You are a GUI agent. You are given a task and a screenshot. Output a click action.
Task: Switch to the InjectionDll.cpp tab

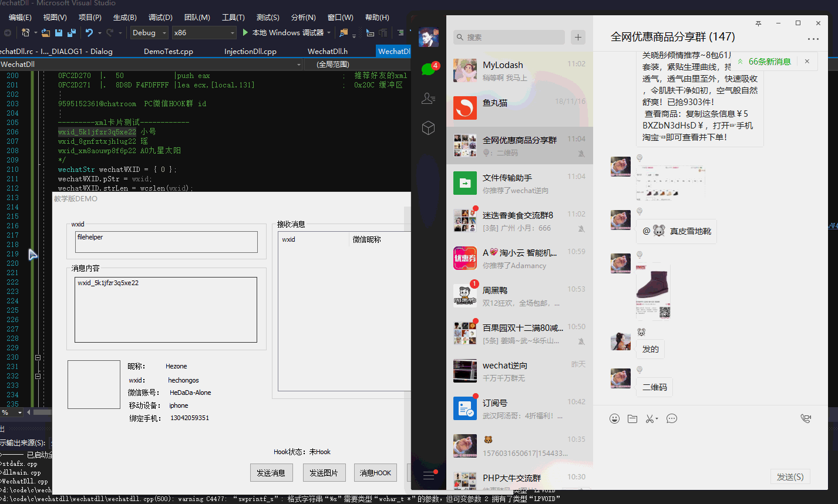(250, 51)
